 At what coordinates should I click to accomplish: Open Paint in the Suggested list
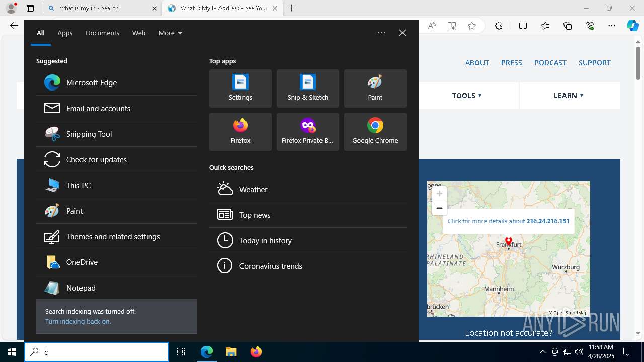point(117,211)
